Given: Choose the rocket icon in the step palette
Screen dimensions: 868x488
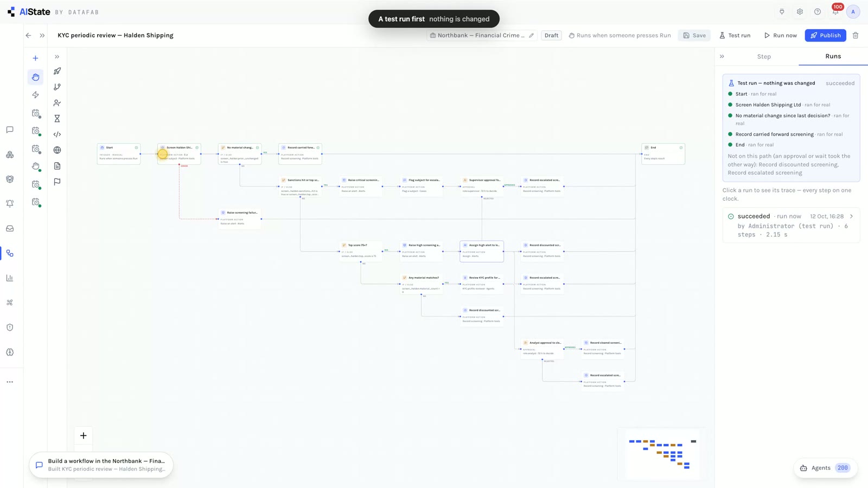Looking at the screenshot, I should pos(57,71).
